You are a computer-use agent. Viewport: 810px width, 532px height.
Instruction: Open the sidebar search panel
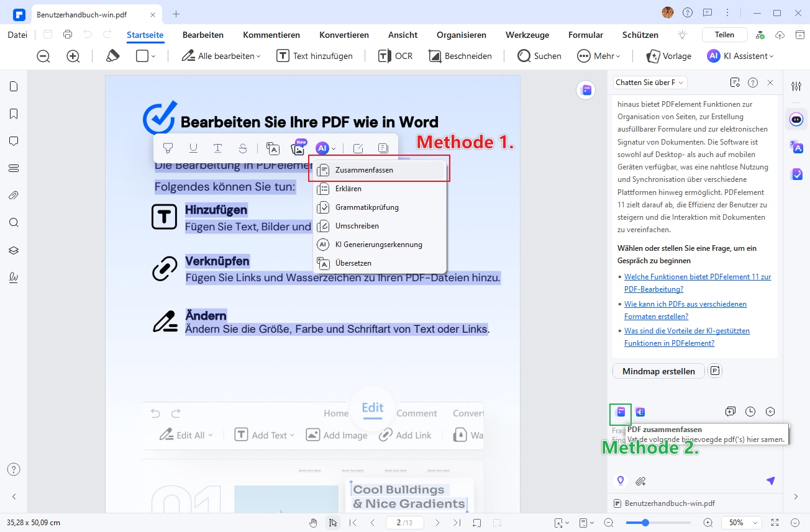click(x=14, y=223)
